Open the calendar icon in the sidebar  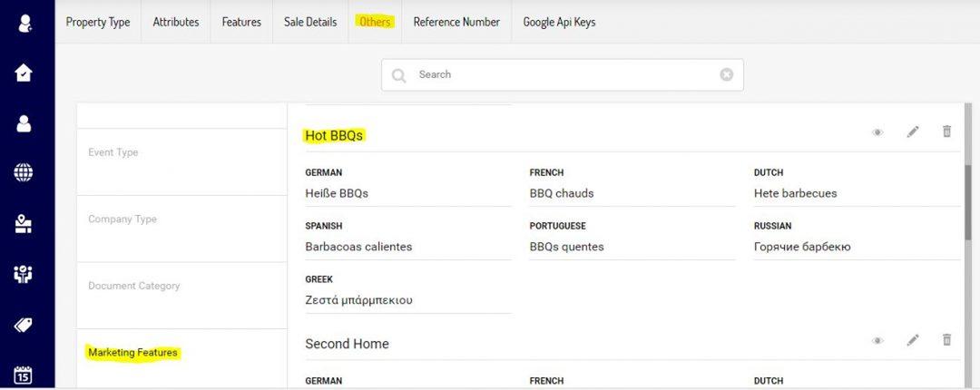[x=24, y=374]
